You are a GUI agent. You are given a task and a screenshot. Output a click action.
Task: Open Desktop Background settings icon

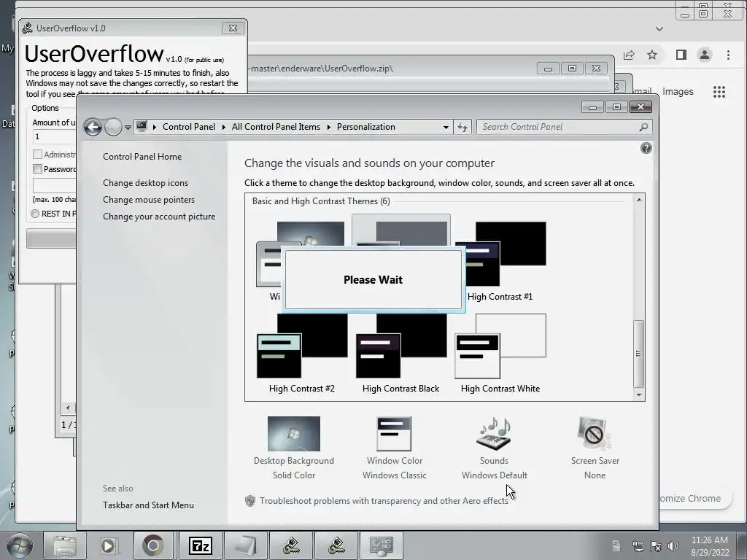(x=294, y=434)
